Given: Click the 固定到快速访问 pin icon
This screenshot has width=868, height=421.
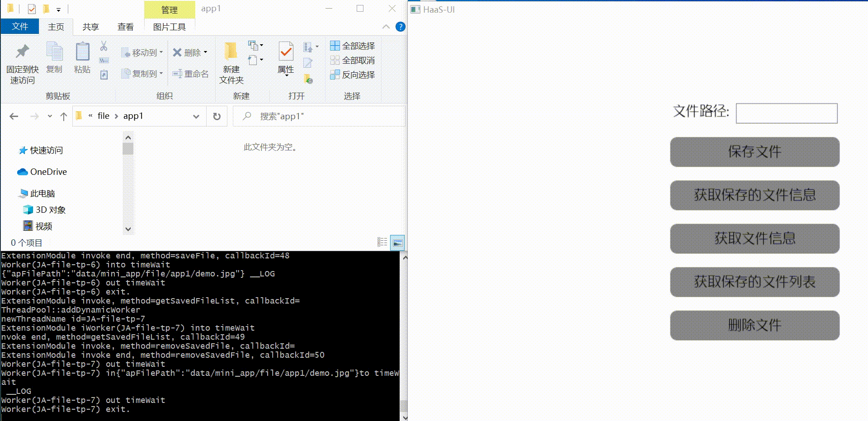Looking at the screenshot, I should [22, 51].
